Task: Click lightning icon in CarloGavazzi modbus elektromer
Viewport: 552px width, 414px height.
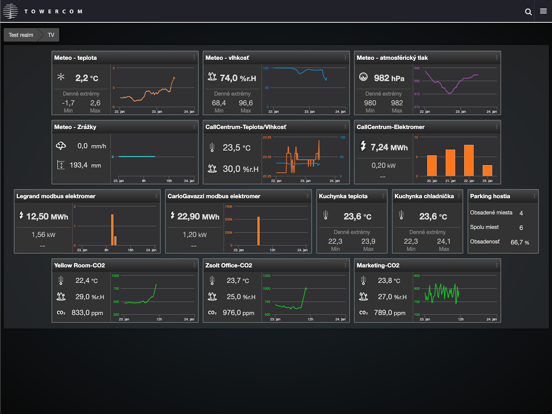Action: click(172, 215)
